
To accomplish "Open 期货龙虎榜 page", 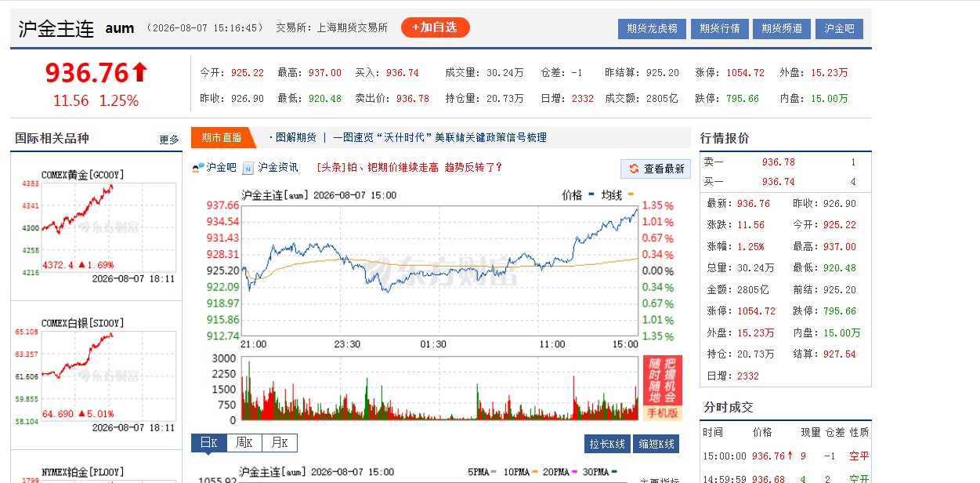I will pyautogui.click(x=652, y=29).
